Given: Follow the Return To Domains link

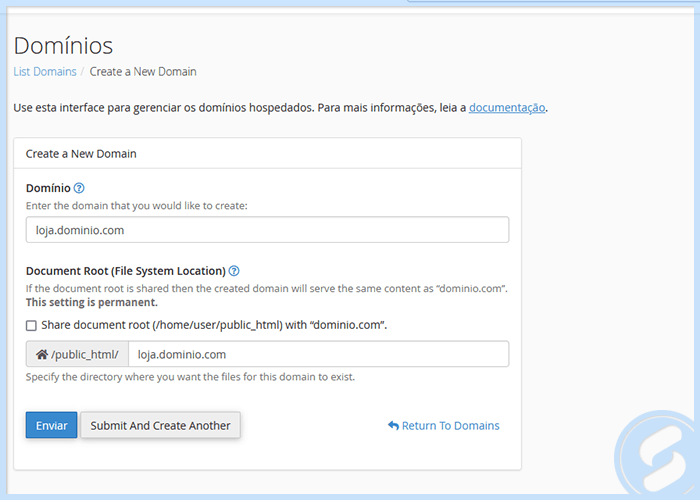Looking at the screenshot, I should [x=444, y=425].
